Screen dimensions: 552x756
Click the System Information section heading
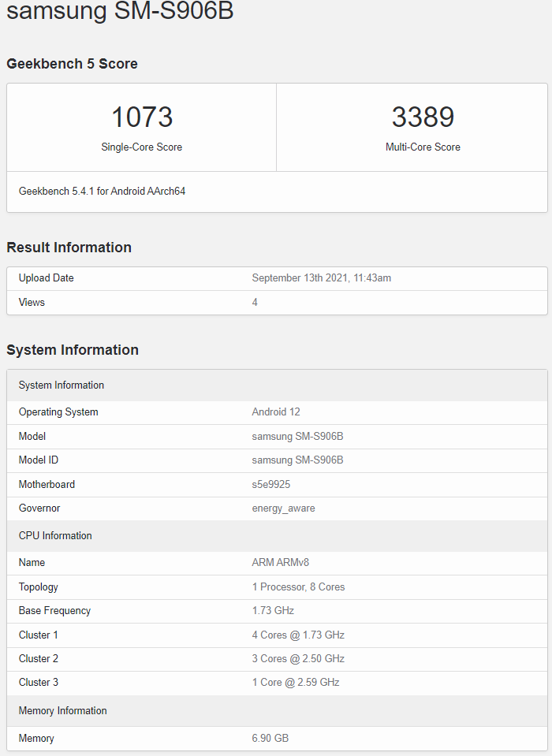(73, 350)
